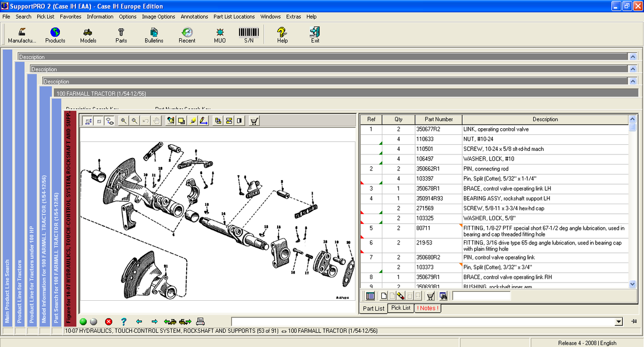Click the shopping cart on image toolbar
Image resolution: width=644 pixels, height=347 pixels.
pyautogui.click(x=254, y=121)
